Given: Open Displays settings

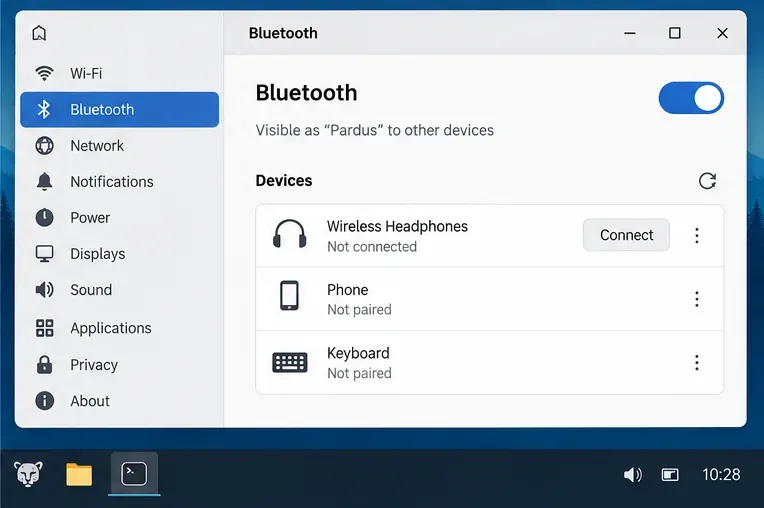Looking at the screenshot, I should coord(119,254).
